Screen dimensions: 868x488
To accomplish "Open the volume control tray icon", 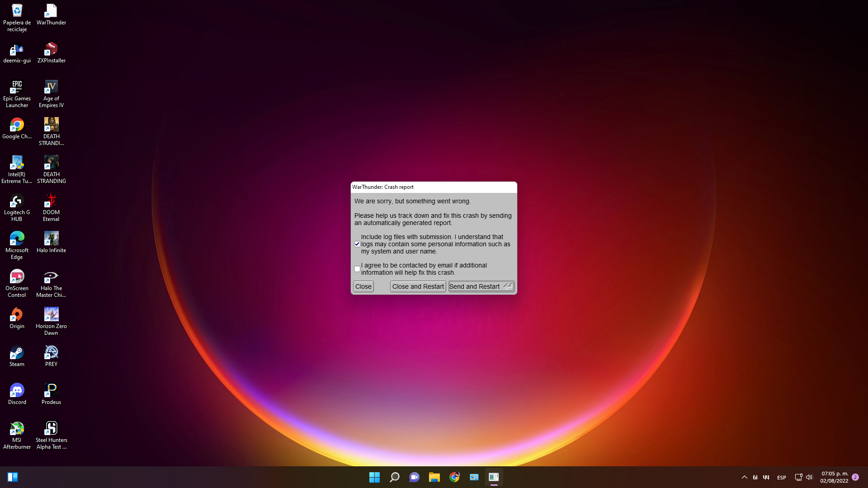I will 809,477.
